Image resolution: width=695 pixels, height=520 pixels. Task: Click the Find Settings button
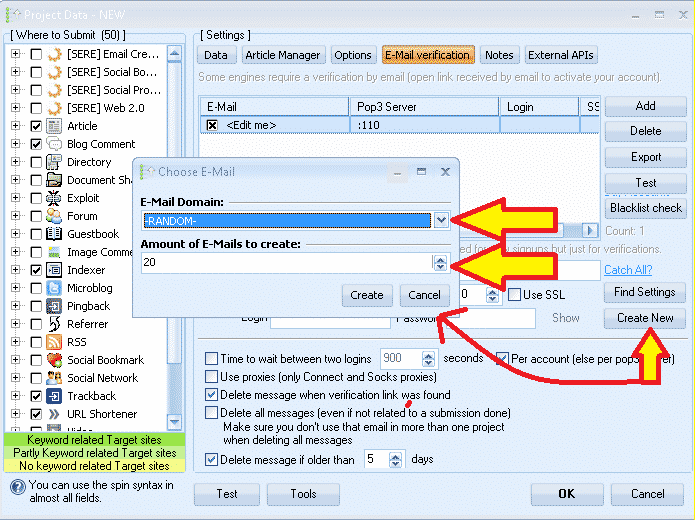645,292
